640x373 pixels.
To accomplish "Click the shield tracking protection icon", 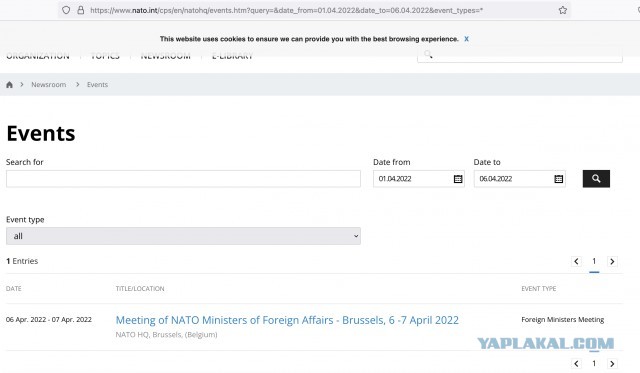I will [66, 10].
